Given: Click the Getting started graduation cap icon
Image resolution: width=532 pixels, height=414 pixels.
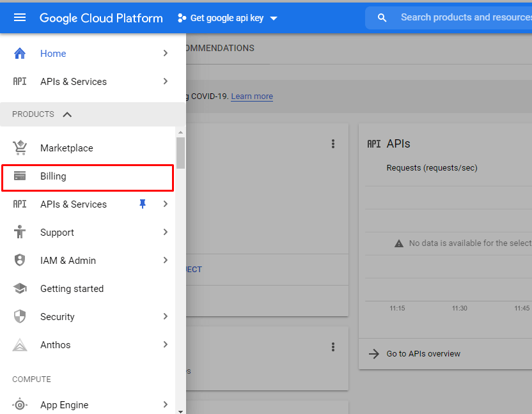Looking at the screenshot, I should click(x=20, y=289).
